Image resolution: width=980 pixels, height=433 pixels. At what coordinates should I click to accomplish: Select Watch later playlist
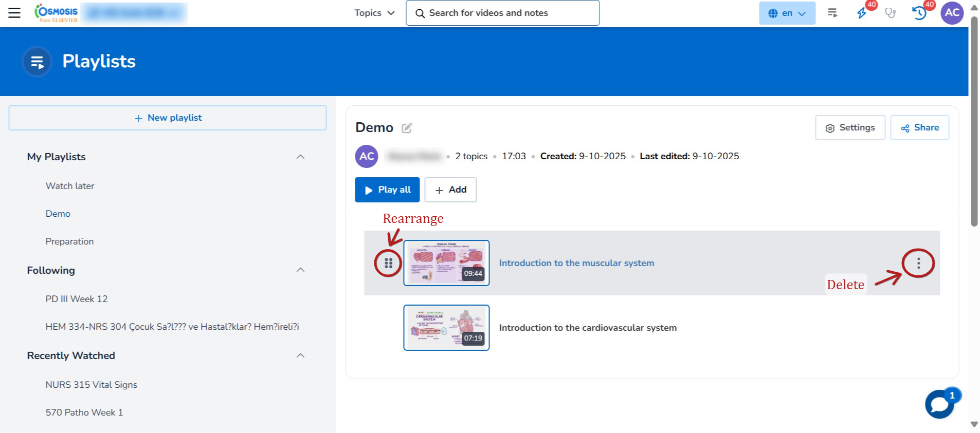click(x=70, y=186)
